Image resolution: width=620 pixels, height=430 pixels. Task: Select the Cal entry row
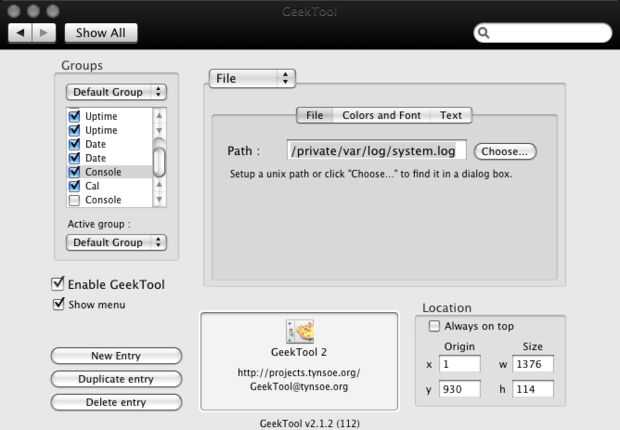[x=110, y=186]
